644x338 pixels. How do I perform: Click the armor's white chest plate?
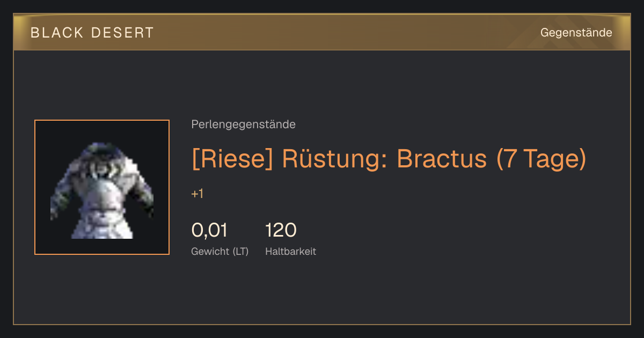click(102, 199)
